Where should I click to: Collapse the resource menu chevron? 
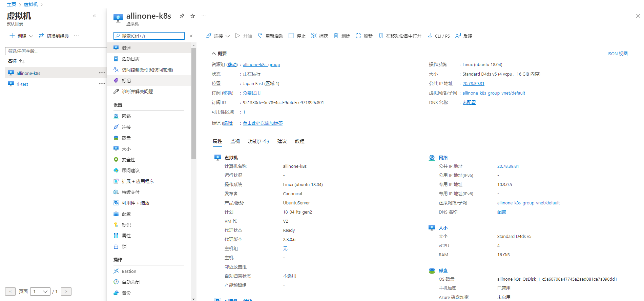(191, 36)
